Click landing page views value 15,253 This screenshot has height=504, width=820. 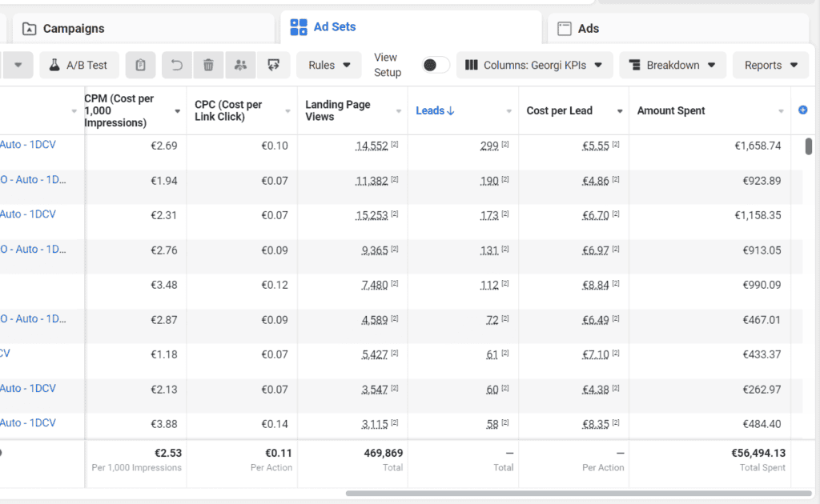[x=372, y=216]
